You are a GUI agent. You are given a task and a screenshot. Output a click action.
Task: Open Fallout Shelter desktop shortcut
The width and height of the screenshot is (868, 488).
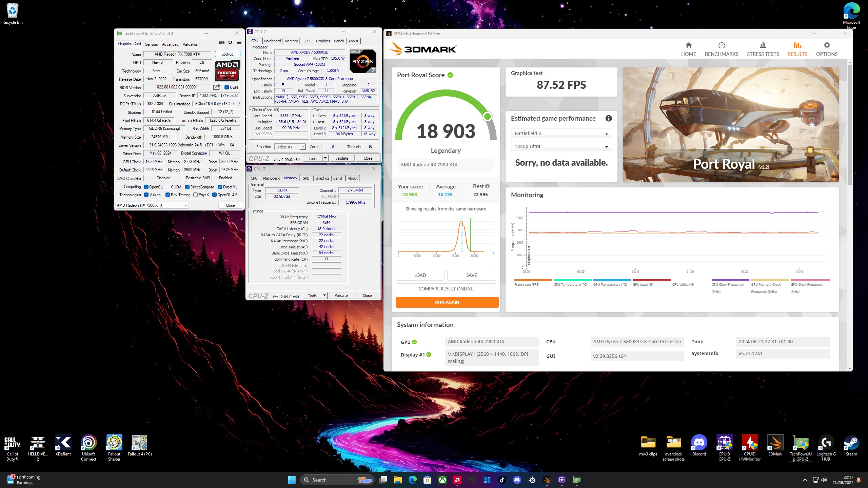click(114, 448)
